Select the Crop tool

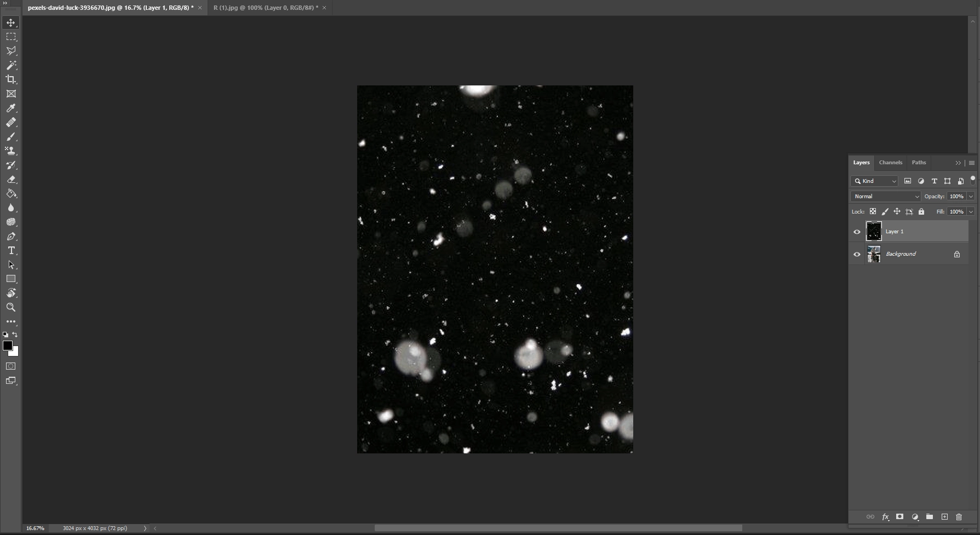pyautogui.click(x=11, y=79)
